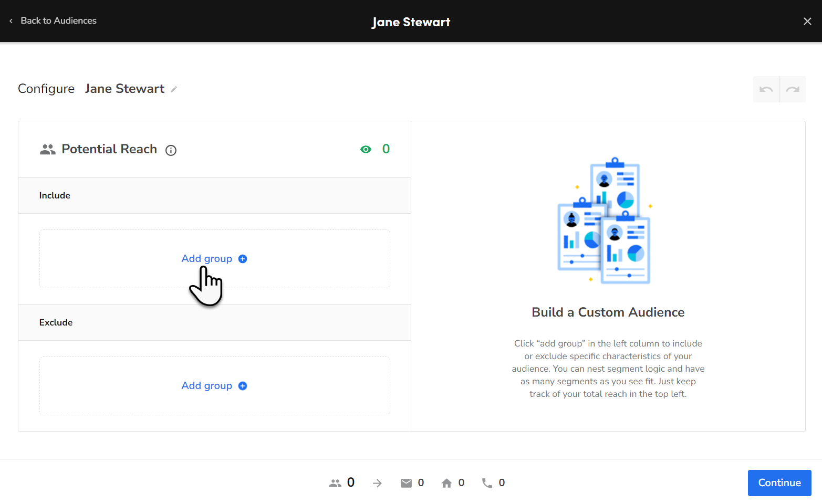Open the Potential Reach info tooltip icon

171,150
